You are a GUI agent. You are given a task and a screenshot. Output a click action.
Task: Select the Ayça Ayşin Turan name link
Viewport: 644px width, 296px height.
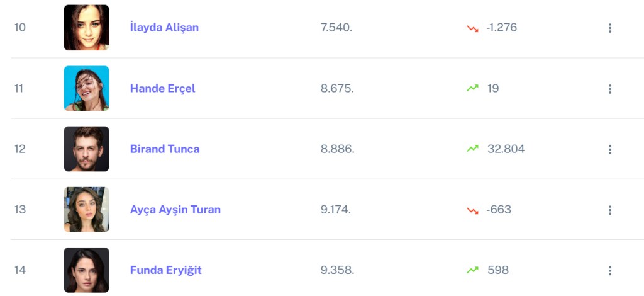175,210
